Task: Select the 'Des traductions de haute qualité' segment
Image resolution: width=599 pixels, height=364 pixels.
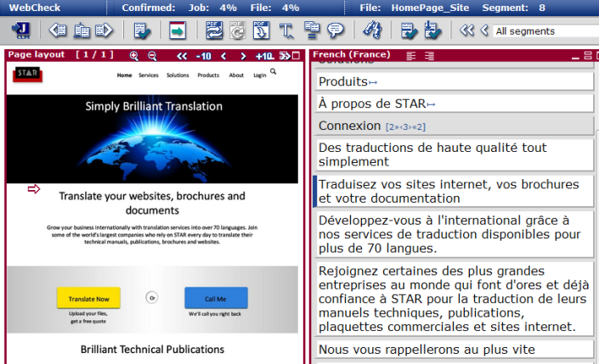Action: point(455,154)
